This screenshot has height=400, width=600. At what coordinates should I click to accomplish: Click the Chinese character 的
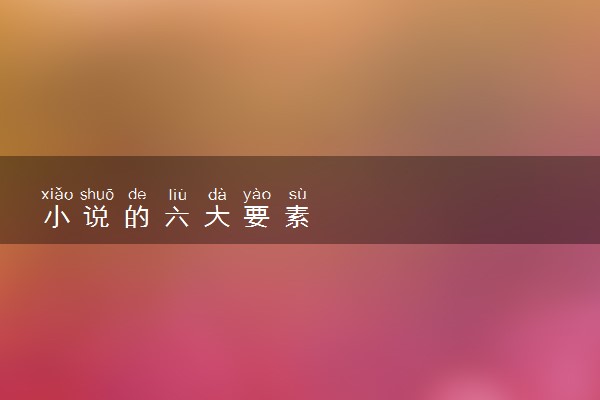pos(137,217)
